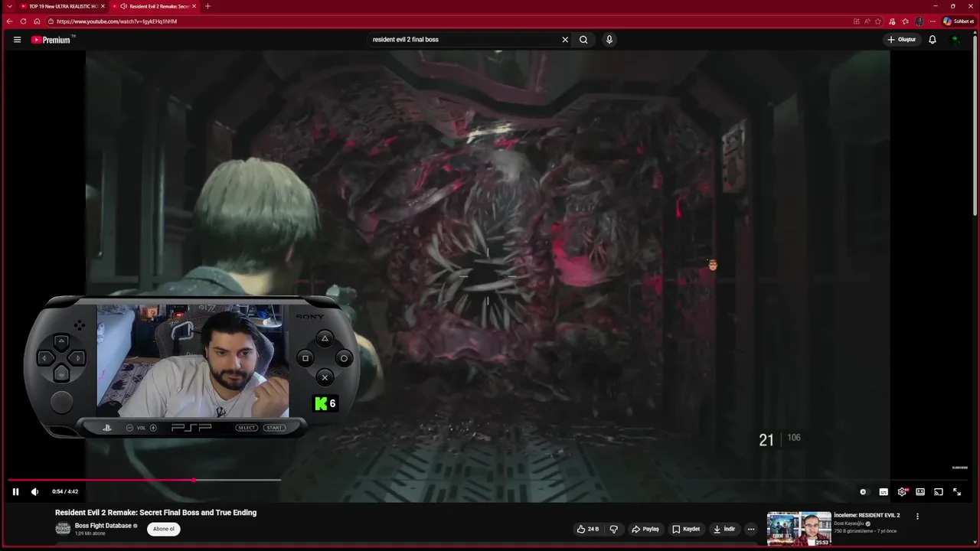The image size is (980, 551).
Task: Click the address bar URL
Action: [116, 21]
